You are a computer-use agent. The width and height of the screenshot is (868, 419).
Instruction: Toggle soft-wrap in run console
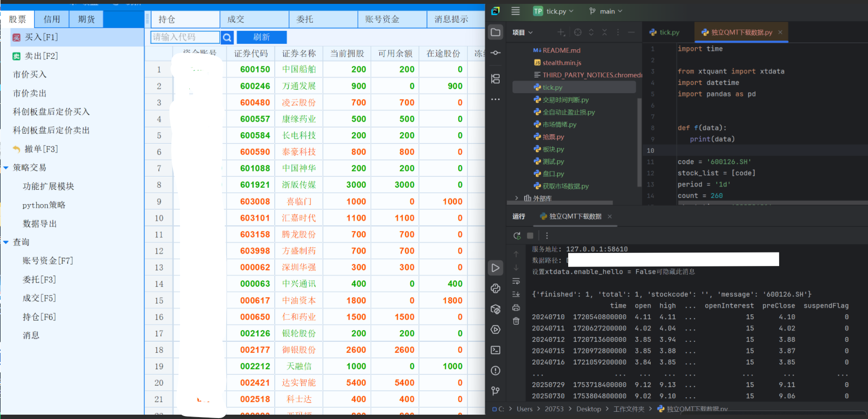(x=516, y=281)
